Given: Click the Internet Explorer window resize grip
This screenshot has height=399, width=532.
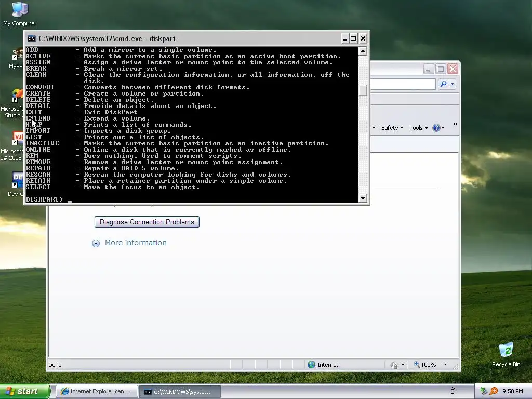Looking at the screenshot, I should [456, 366].
